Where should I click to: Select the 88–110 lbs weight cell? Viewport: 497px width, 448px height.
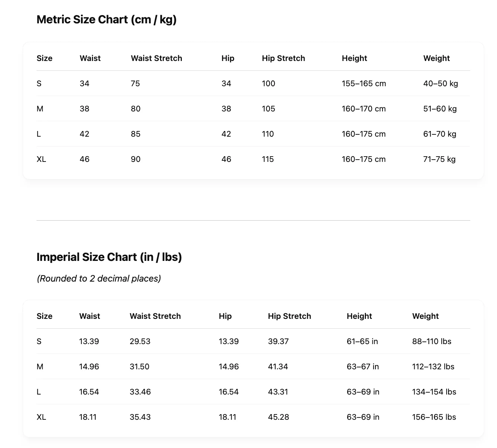431,341
